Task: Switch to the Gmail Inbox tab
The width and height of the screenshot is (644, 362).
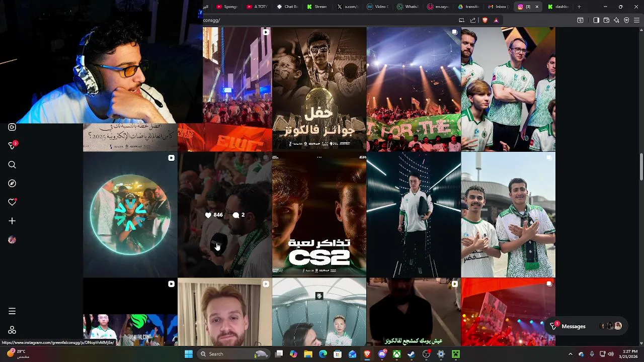Action: tap(498, 7)
